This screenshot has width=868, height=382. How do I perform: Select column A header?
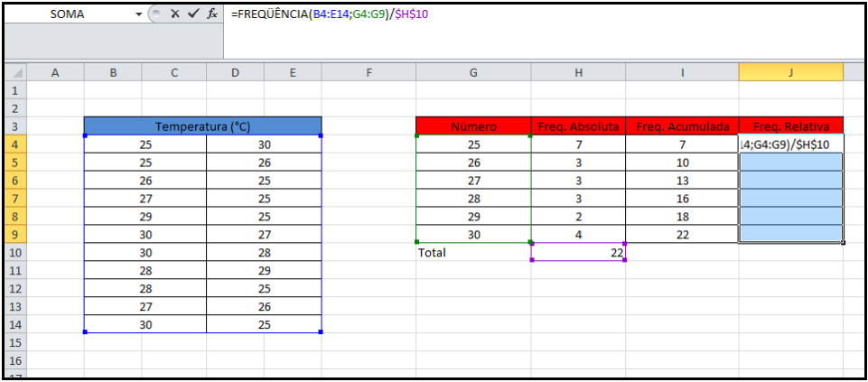click(54, 73)
